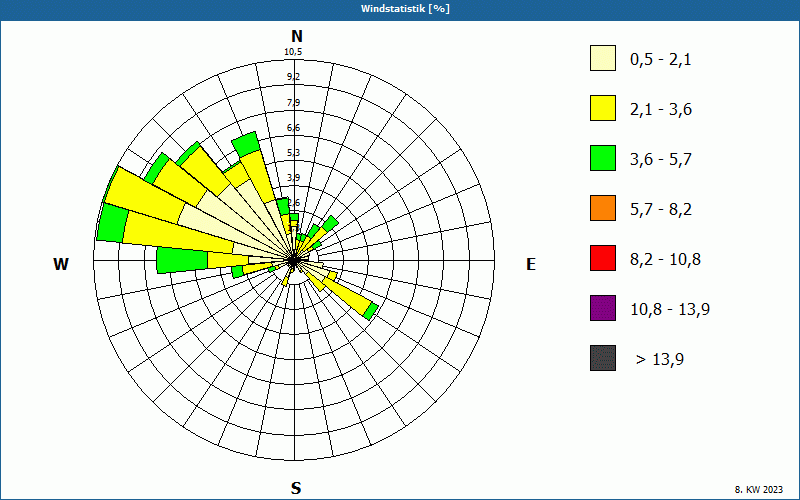Screen dimensions: 800x500
Task: Click the legend label '5,7 - 8,2'
Action: pos(661,210)
